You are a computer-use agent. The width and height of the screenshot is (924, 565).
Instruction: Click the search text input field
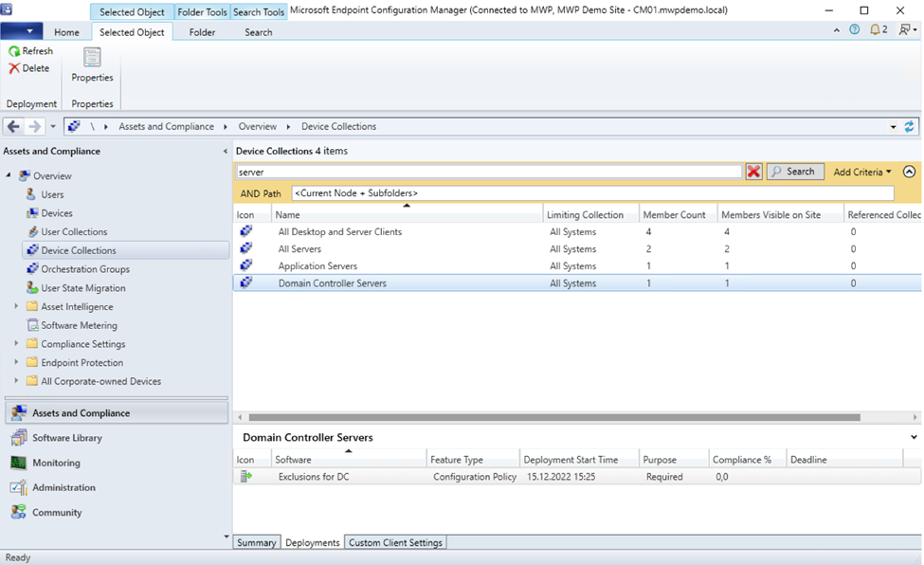point(488,173)
